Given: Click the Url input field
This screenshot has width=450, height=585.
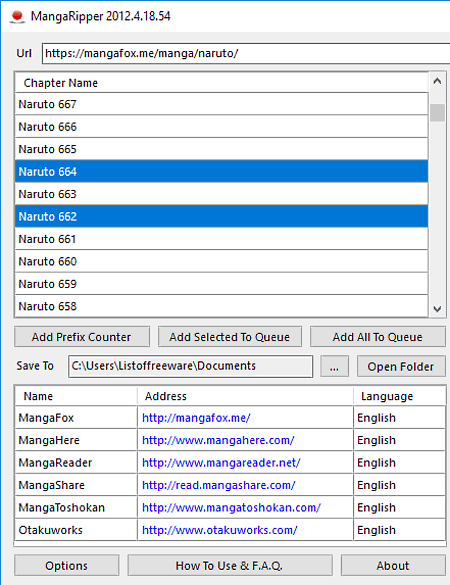Looking at the screenshot, I should 246,53.
